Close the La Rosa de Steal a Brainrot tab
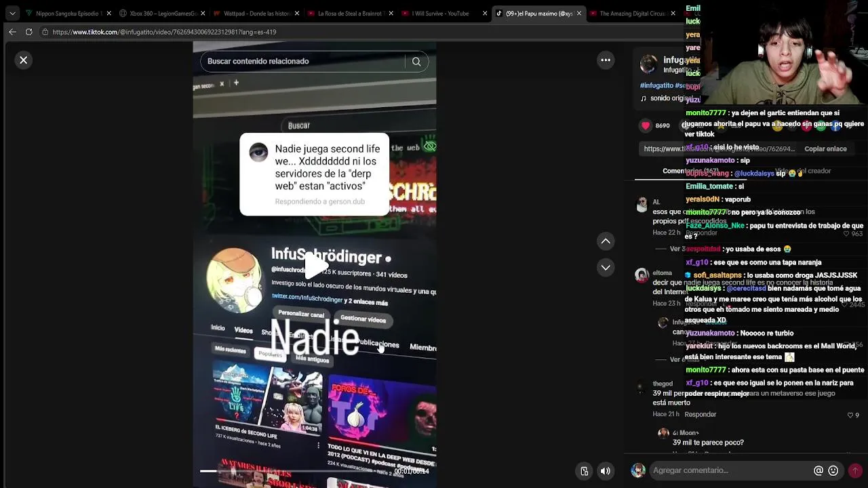The height and width of the screenshot is (488, 868). 391,14
